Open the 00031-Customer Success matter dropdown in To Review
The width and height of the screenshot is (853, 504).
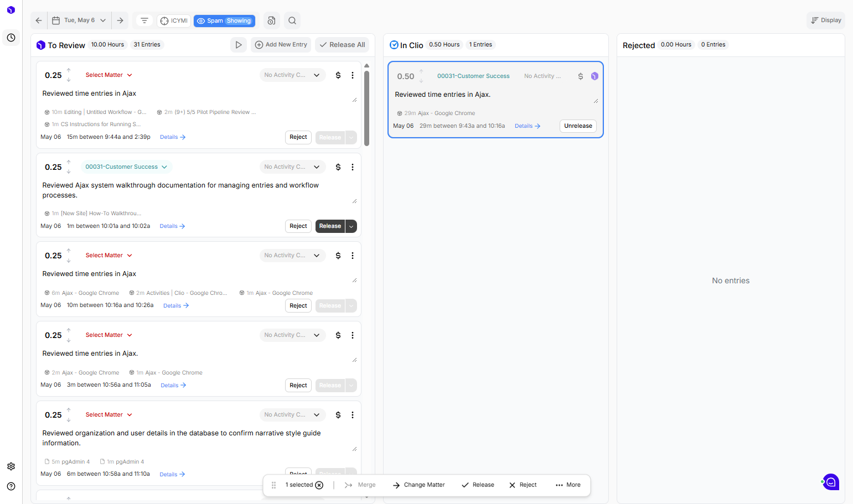click(126, 167)
